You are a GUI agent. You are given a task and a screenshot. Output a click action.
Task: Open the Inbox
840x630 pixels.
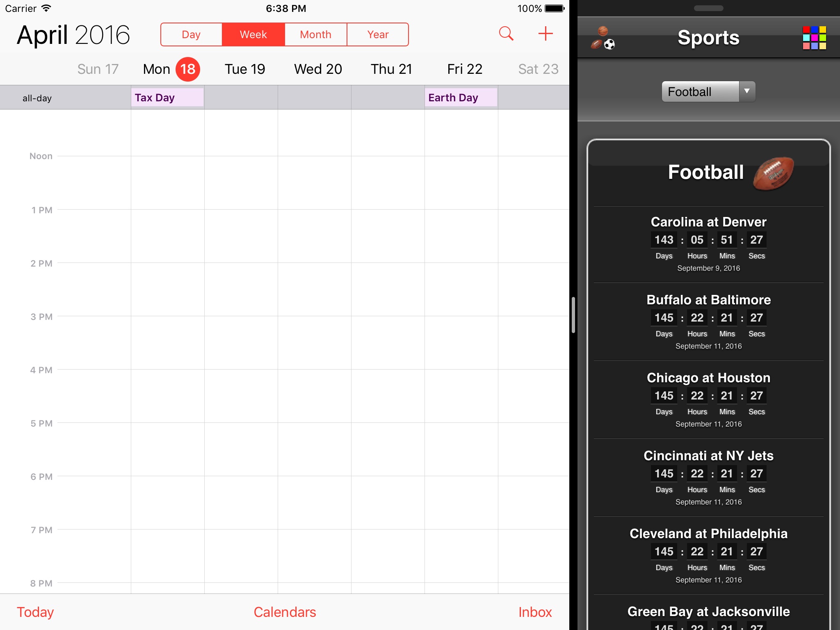[535, 612]
